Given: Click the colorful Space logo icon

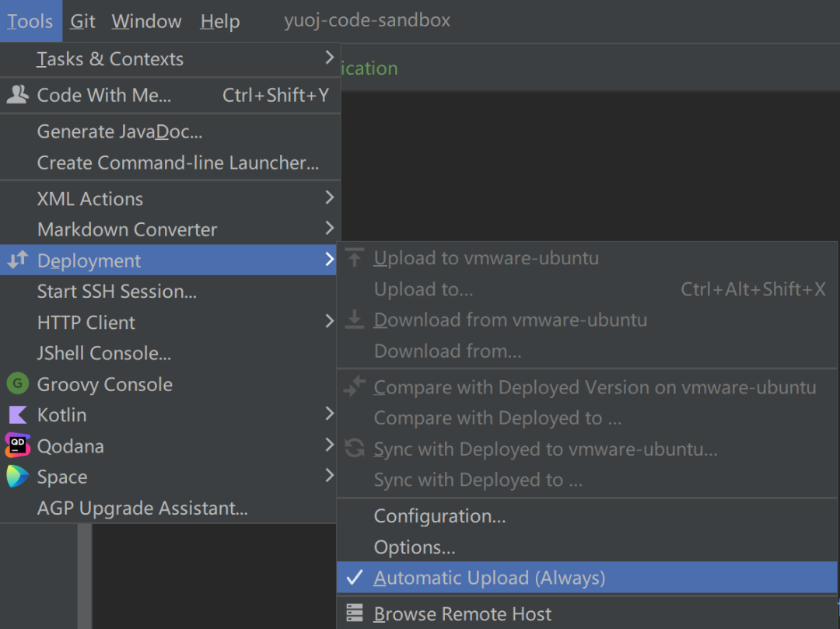Looking at the screenshot, I should coord(17,477).
